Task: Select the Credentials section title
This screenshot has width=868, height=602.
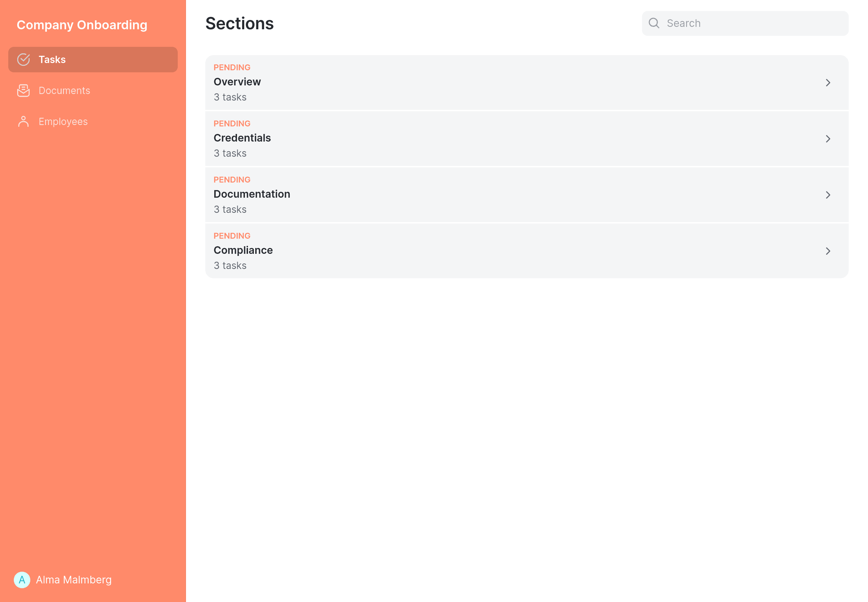Action: 242,138
